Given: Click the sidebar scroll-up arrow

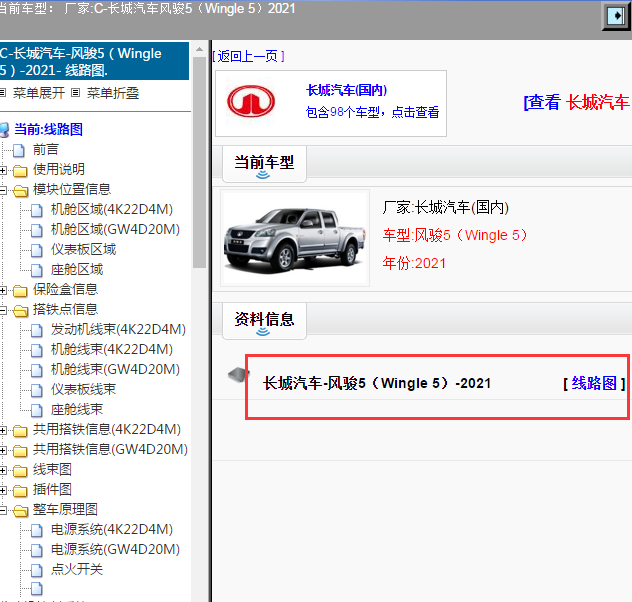Looking at the screenshot, I should click(199, 50).
